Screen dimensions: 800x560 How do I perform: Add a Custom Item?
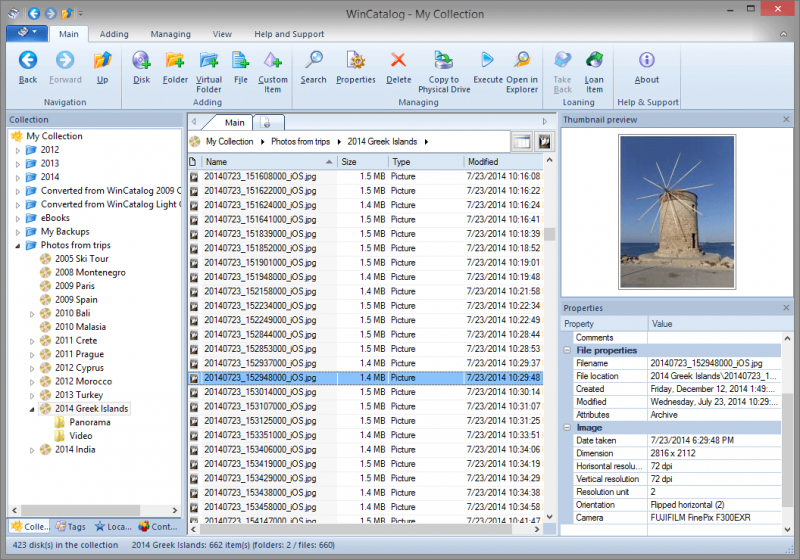(x=272, y=71)
